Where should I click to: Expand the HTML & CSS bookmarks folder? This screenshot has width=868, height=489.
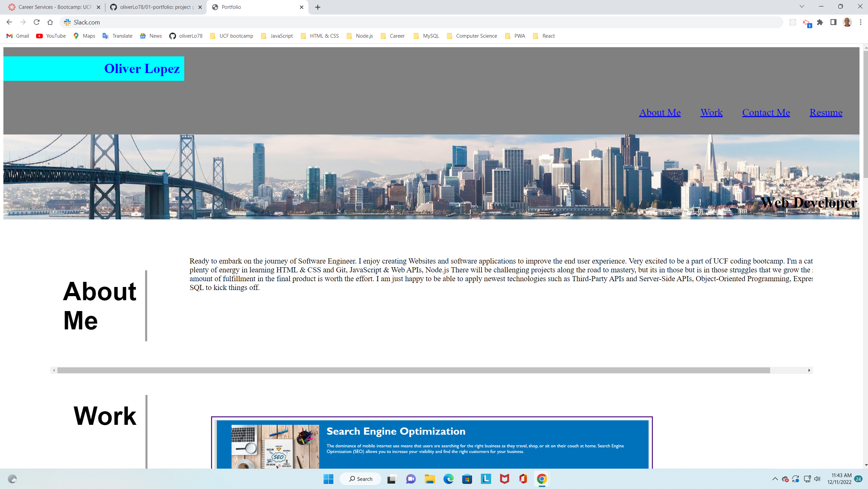(324, 36)
